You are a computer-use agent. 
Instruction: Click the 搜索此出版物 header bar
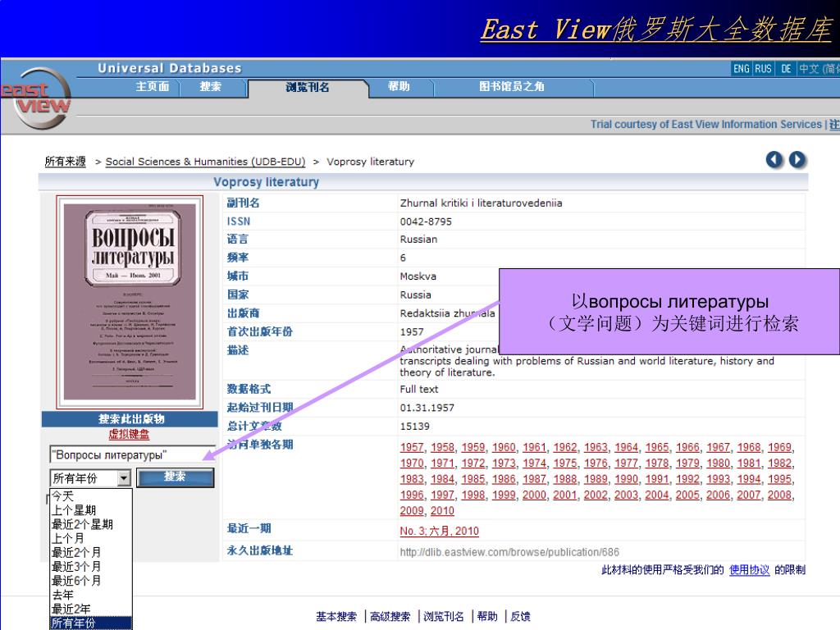[130, 419]
